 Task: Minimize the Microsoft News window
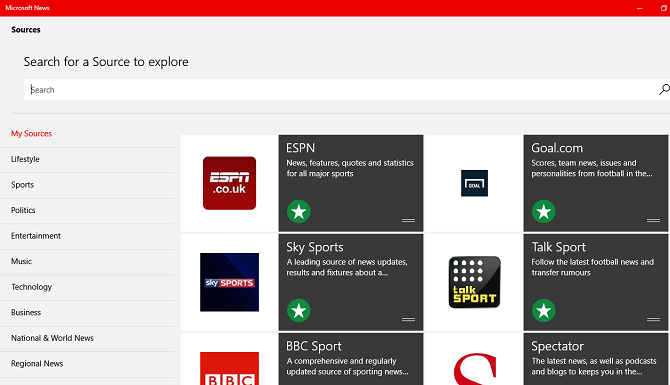pos(640,8)
